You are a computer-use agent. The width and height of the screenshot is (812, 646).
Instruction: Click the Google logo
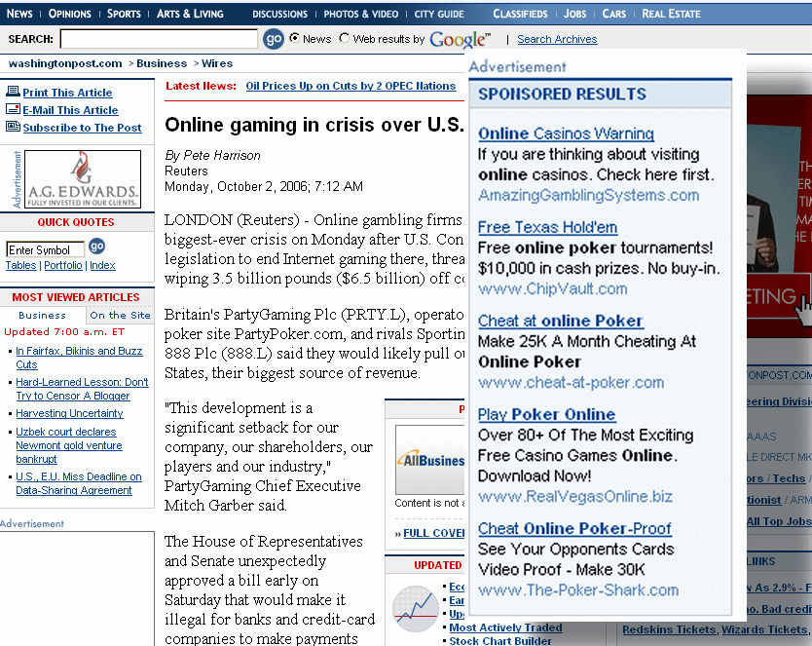point(460,39)
